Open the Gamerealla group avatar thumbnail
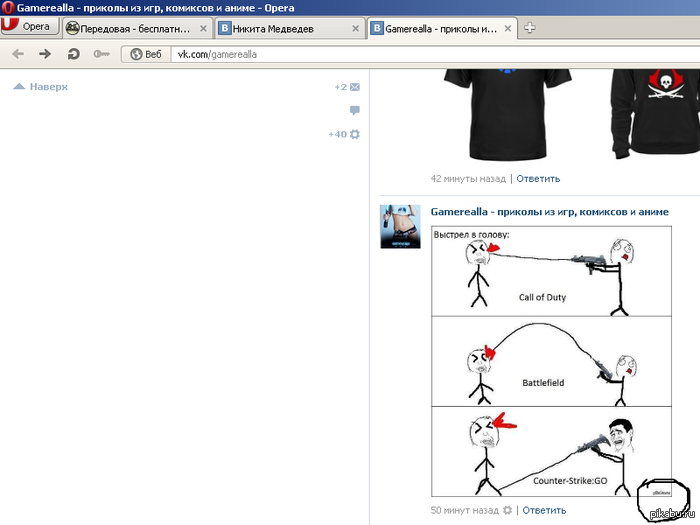Image resolution: width=700 pixels, height=525 pixels. (400, 227)
